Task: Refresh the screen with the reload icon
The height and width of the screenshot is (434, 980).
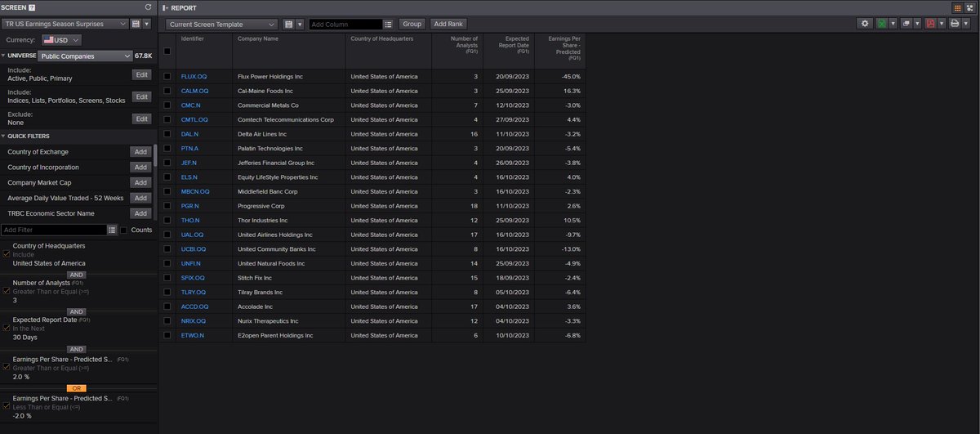Action: tap(148, 7)
